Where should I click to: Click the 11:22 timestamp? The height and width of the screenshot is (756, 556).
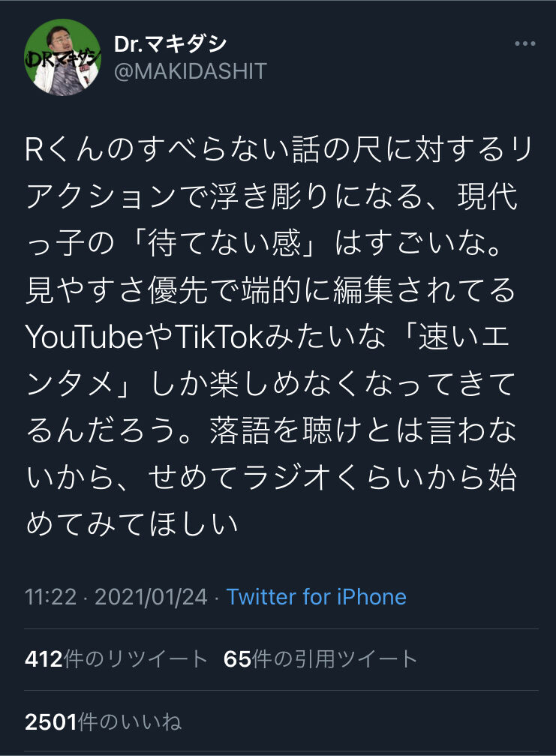(50, 597)
